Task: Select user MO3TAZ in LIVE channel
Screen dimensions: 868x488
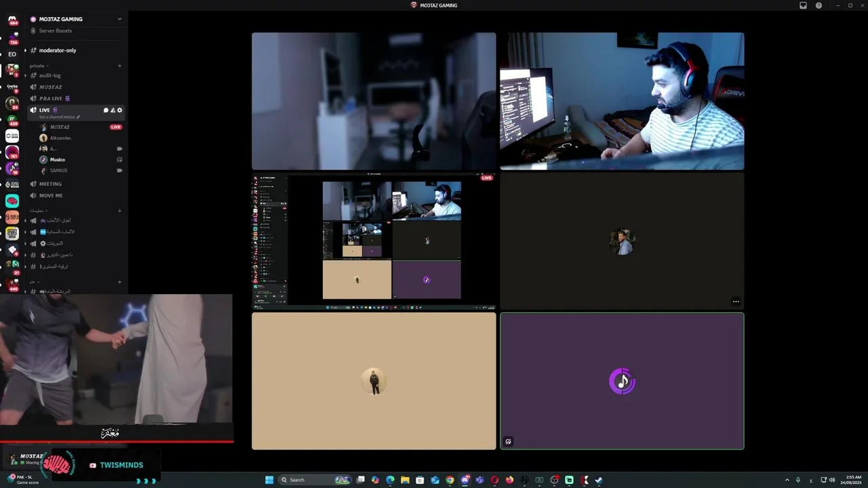Action: coord(60,127)
